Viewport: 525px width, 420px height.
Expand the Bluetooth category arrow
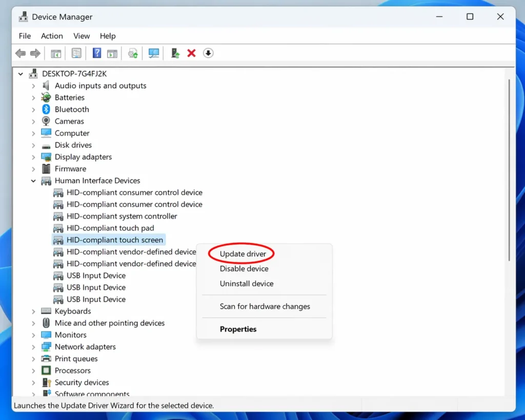click(x=33, y=110)
